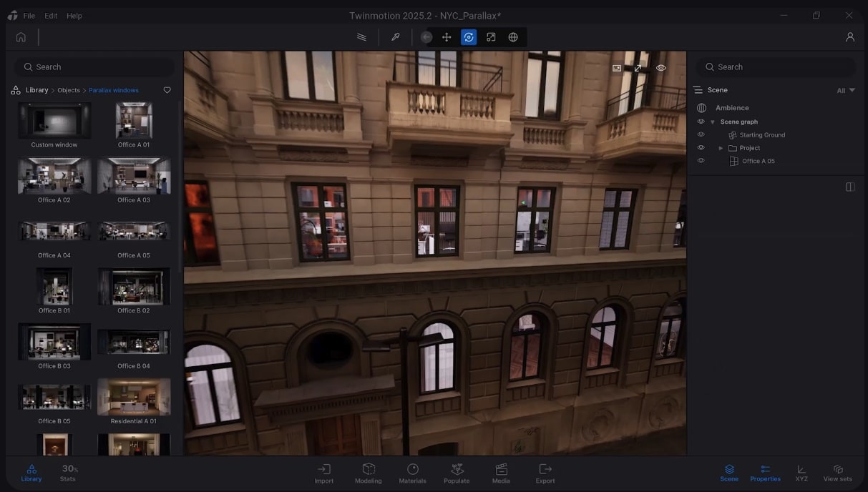
Task: Select the Residential A 01 window thumbnail
Action: coord(134,398)
